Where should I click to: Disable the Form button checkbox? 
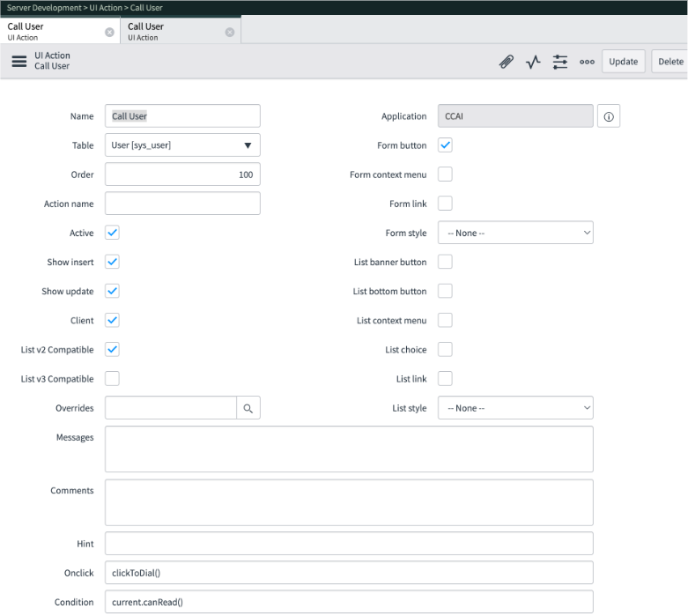point(445,145)
